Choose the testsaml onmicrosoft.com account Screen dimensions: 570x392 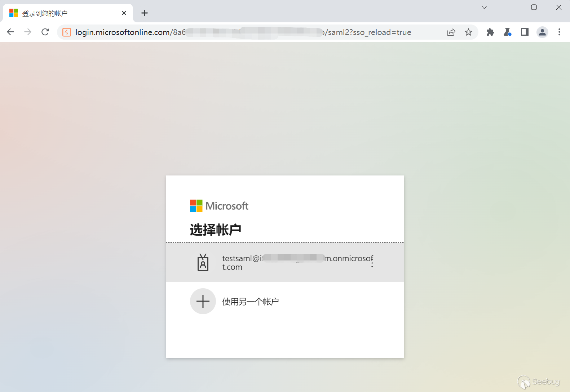(285, 262)
